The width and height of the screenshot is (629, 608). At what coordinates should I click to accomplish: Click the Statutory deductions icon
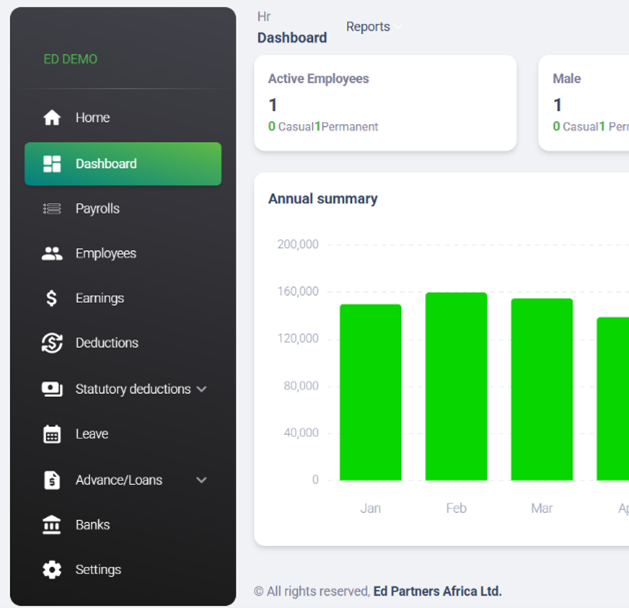52,389
